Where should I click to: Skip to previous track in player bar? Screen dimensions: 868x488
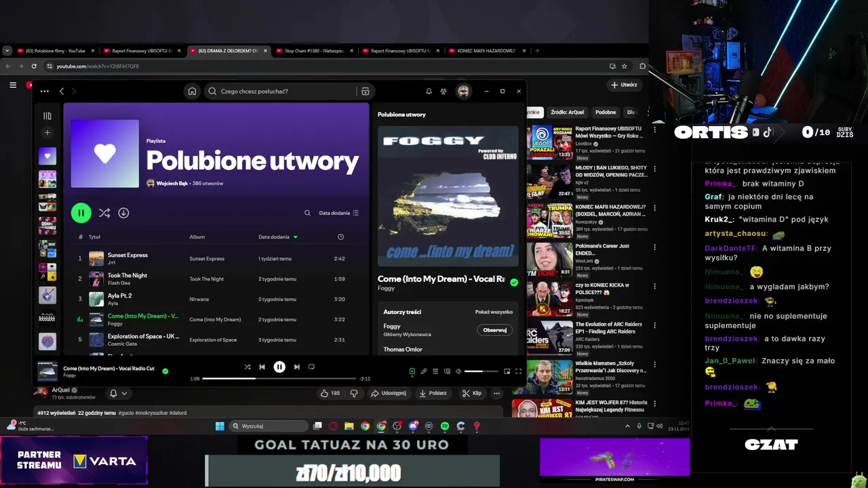click(262, 367)
